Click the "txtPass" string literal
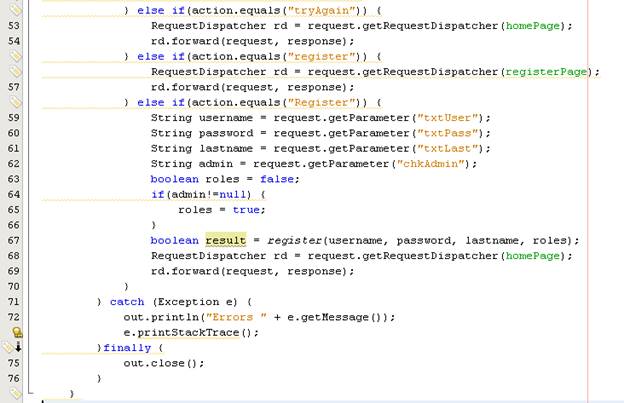 pos(447,133)
